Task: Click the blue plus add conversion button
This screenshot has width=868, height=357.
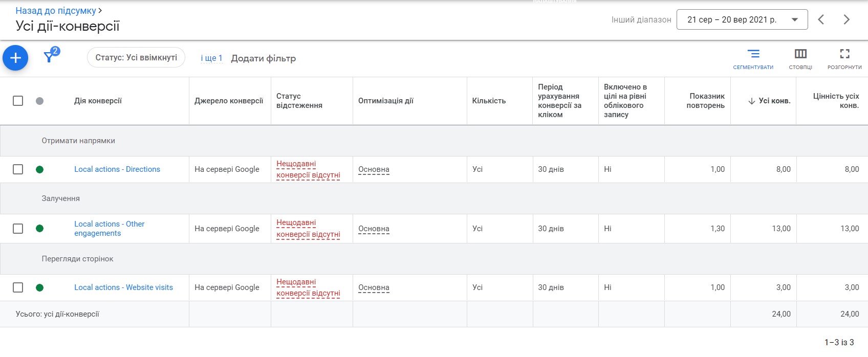Action: click(x=15, y=58)
